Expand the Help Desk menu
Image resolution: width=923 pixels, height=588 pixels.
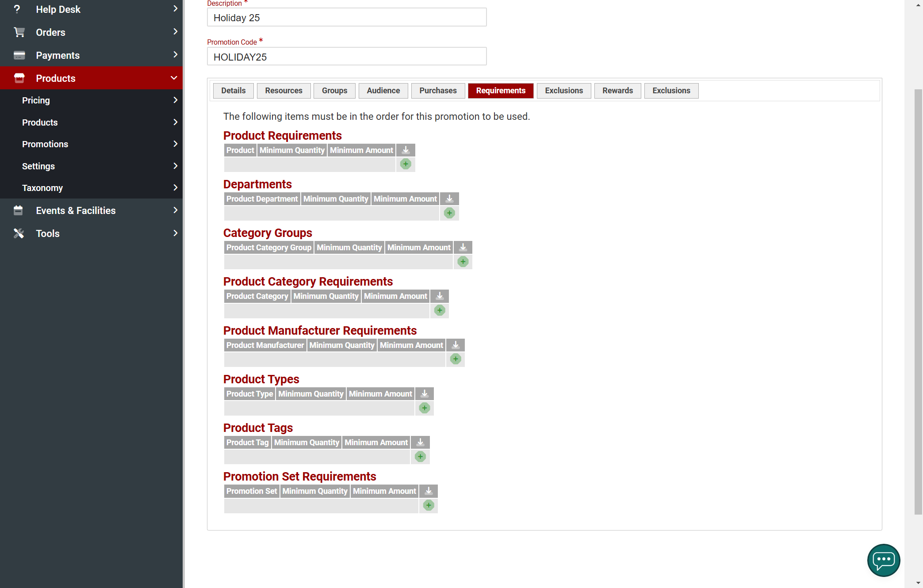pyautogui.click(x=91, y=9)
